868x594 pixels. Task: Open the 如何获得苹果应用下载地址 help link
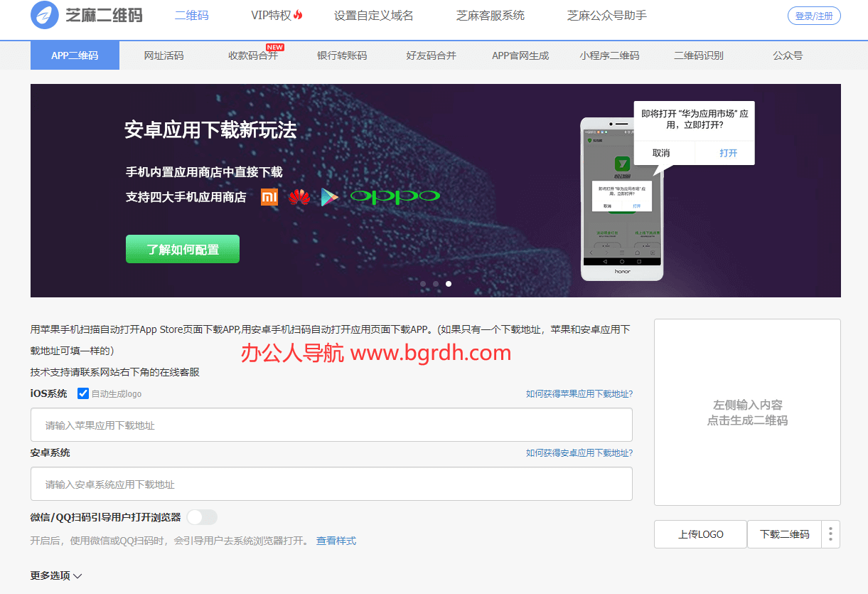click(579, 394)
